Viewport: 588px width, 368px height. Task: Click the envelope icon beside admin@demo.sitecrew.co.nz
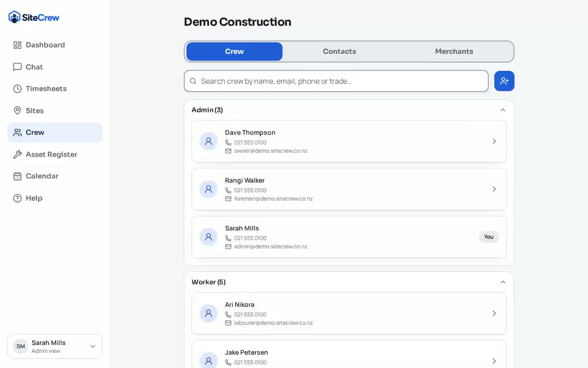click(x=228, y=247)
